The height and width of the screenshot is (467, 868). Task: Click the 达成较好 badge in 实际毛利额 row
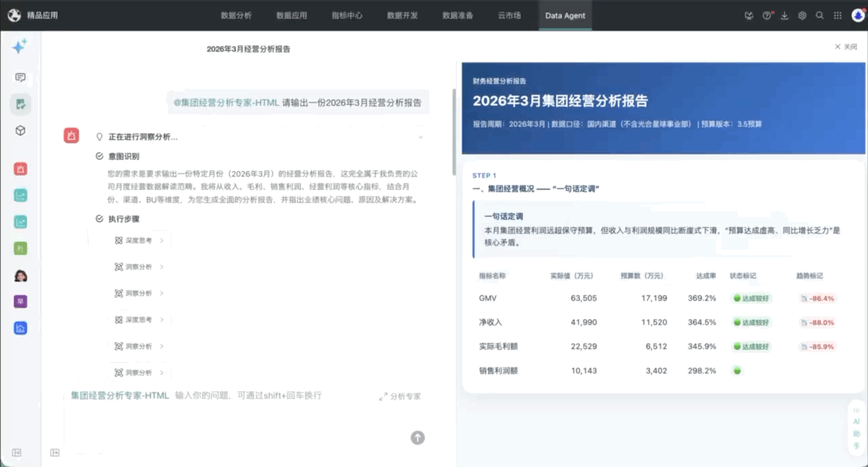point(752,346)
